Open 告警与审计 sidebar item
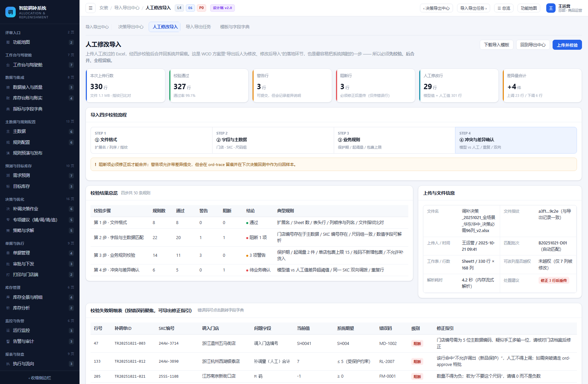This screenshot has height=384, width=588. 40,342
